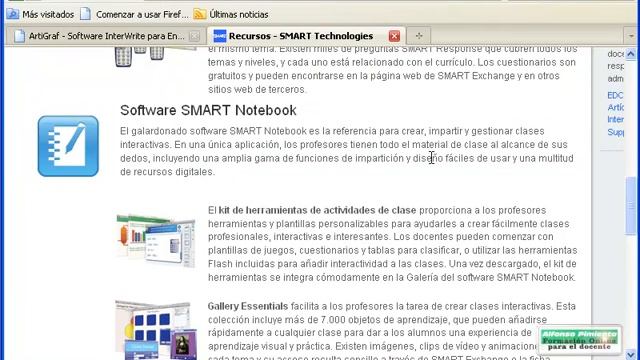Open the EDC link in sidebar
640x360 pixels.
[615, 95]
